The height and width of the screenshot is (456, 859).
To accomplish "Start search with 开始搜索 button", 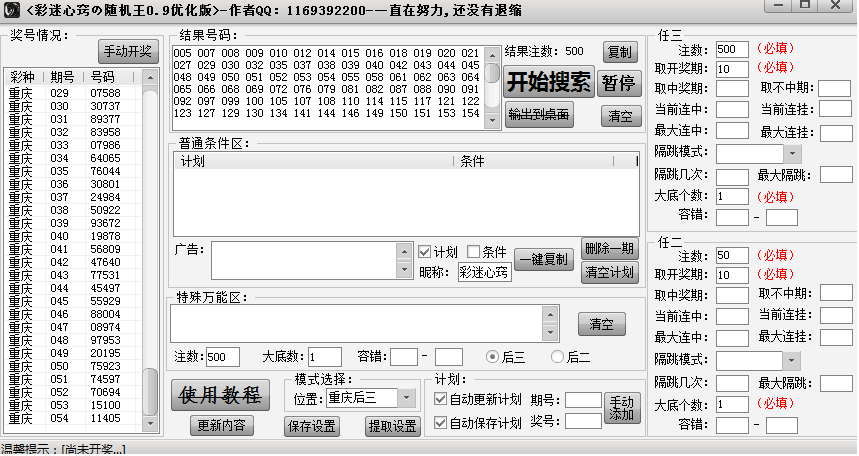I will (x=548, y=82).
